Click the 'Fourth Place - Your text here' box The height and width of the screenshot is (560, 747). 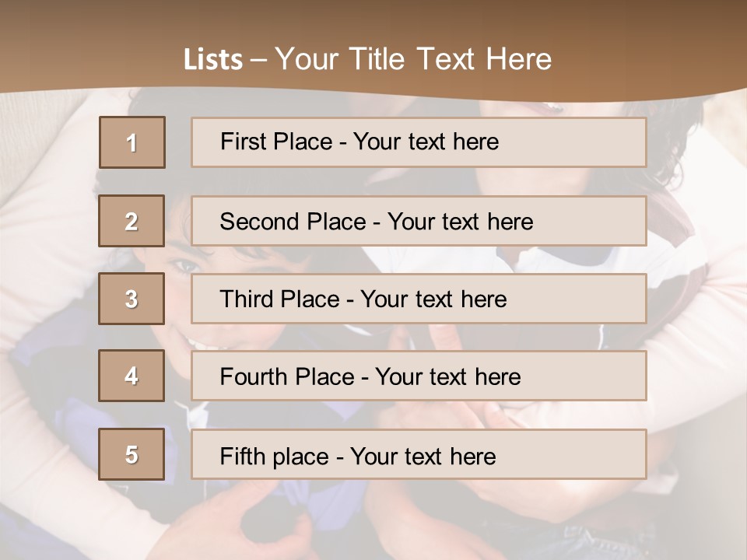coord(419,376)
